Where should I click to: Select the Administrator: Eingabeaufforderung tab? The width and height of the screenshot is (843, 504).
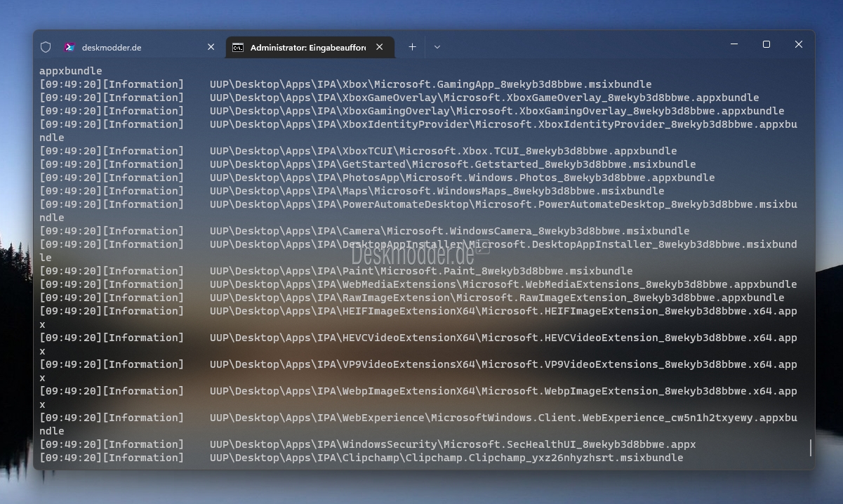click(310, 47)
